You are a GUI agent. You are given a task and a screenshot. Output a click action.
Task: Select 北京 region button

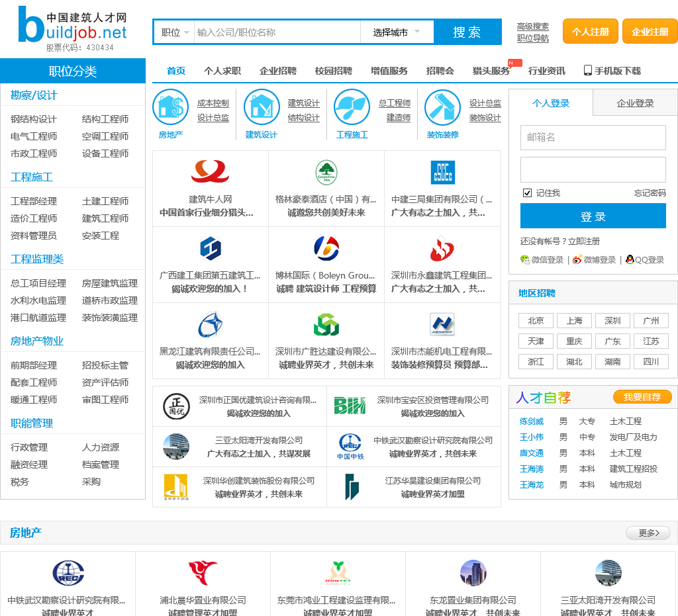click(536, 320)
